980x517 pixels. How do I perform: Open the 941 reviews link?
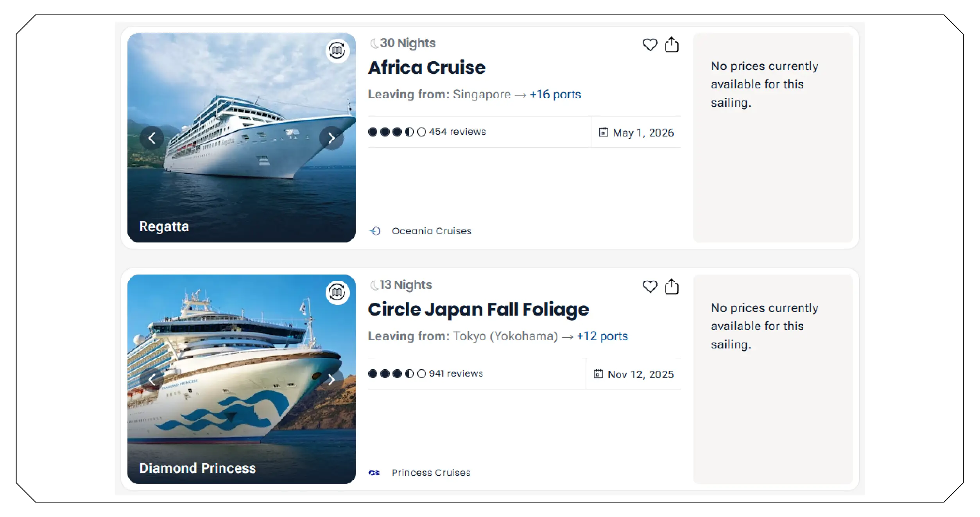coord(454,373)
